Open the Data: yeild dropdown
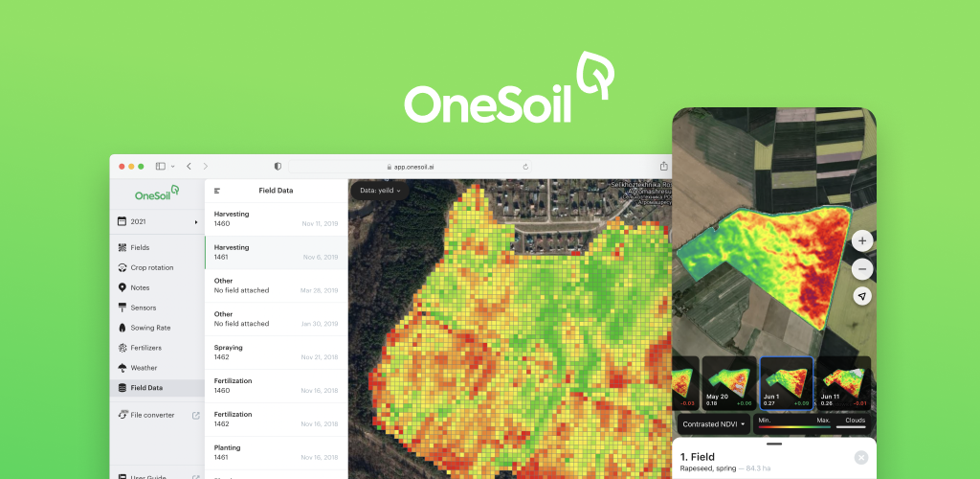Screen dimensions: 980x479 [380, 190]
